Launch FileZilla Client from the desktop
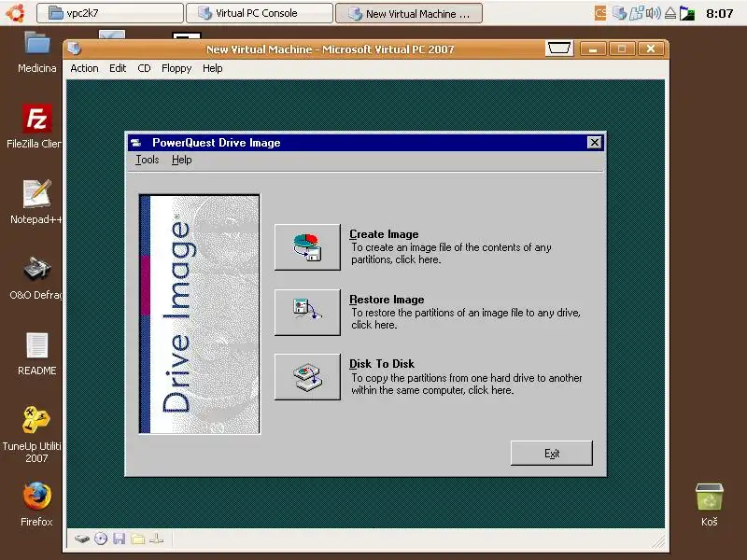 [35, 126]
